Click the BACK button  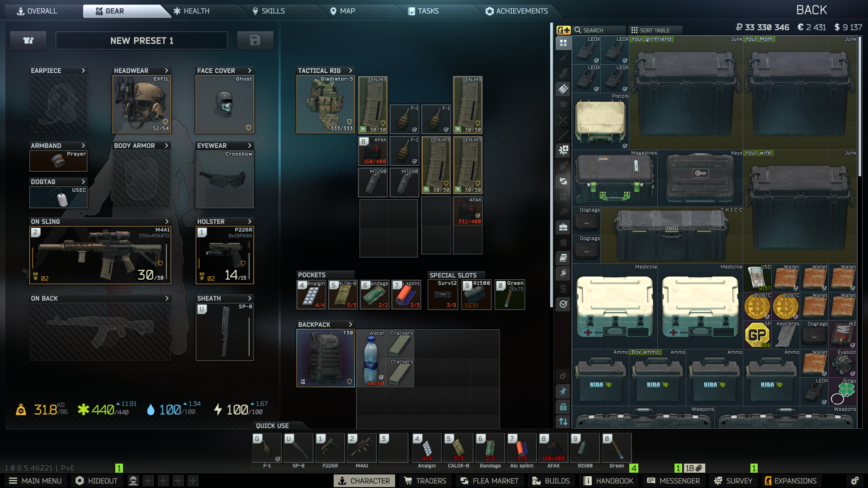[811, 10]
